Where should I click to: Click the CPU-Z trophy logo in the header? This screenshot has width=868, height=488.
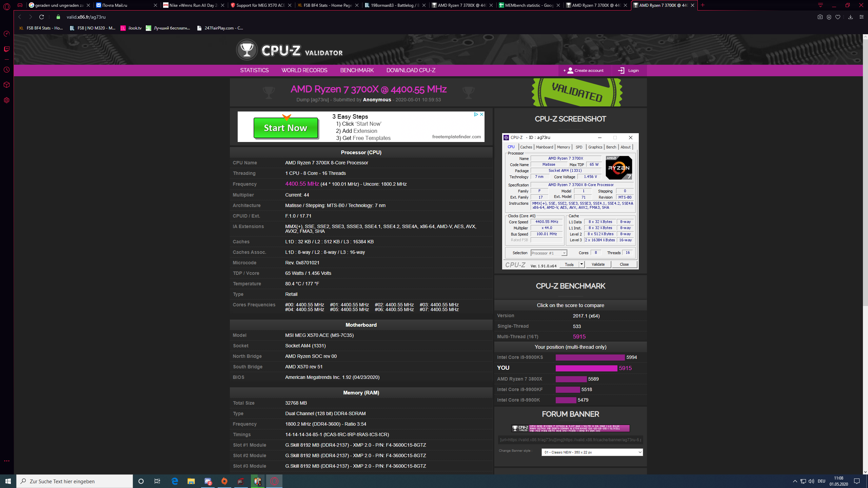(x=247, y=50)
